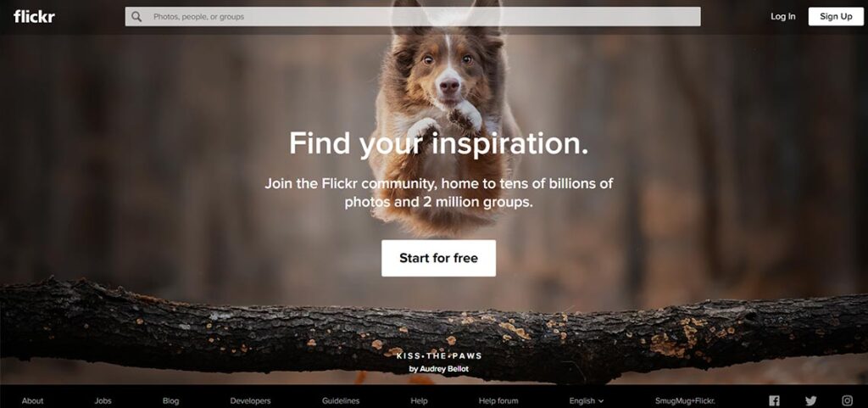Click the Sign Up button
The height and width of the screenshot is (408, 868).
tap(836, 17)
